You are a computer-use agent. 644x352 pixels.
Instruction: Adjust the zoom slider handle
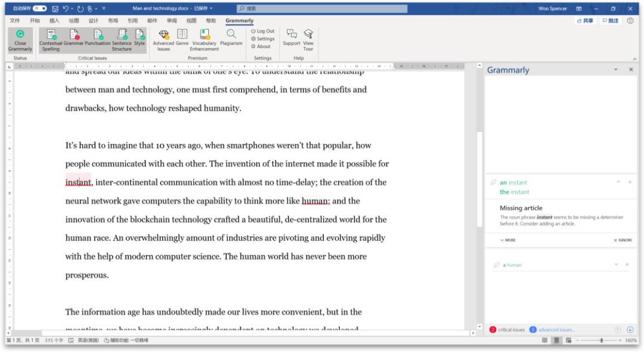tap(601, 340)
